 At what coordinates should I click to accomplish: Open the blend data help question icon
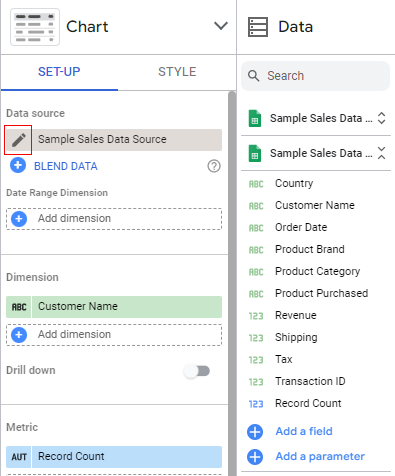pos(214,166)
